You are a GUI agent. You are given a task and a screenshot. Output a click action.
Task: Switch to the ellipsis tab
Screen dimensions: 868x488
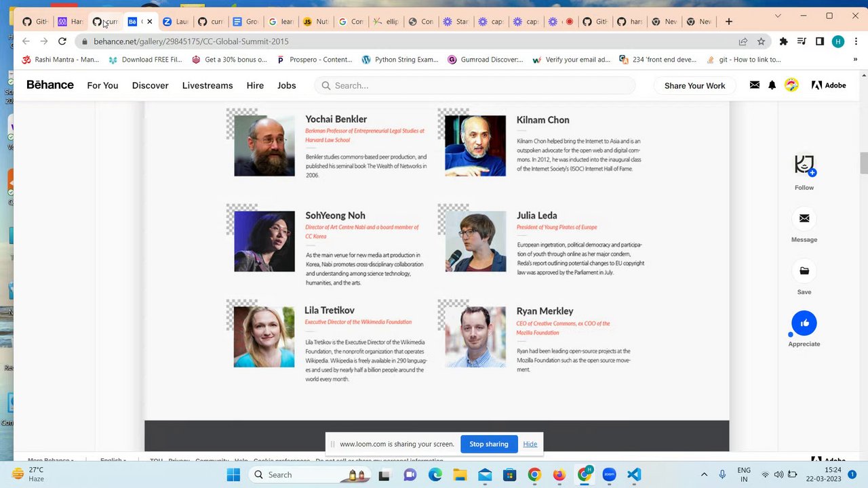385,22
